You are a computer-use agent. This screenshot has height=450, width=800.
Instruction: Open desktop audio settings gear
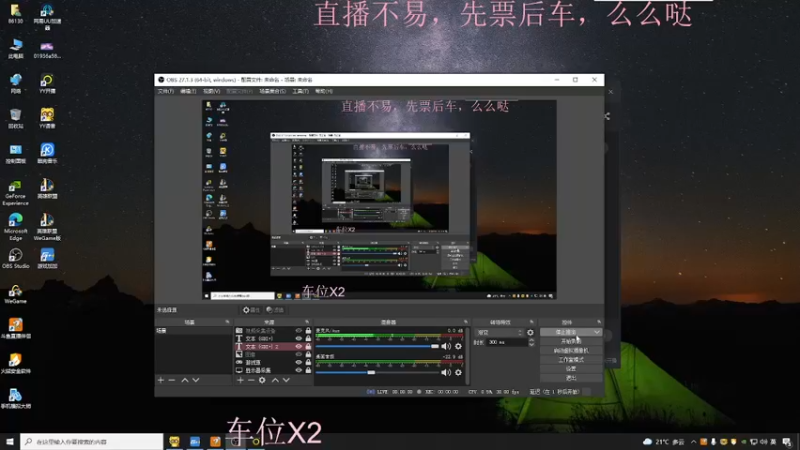(x=458, y=372)
